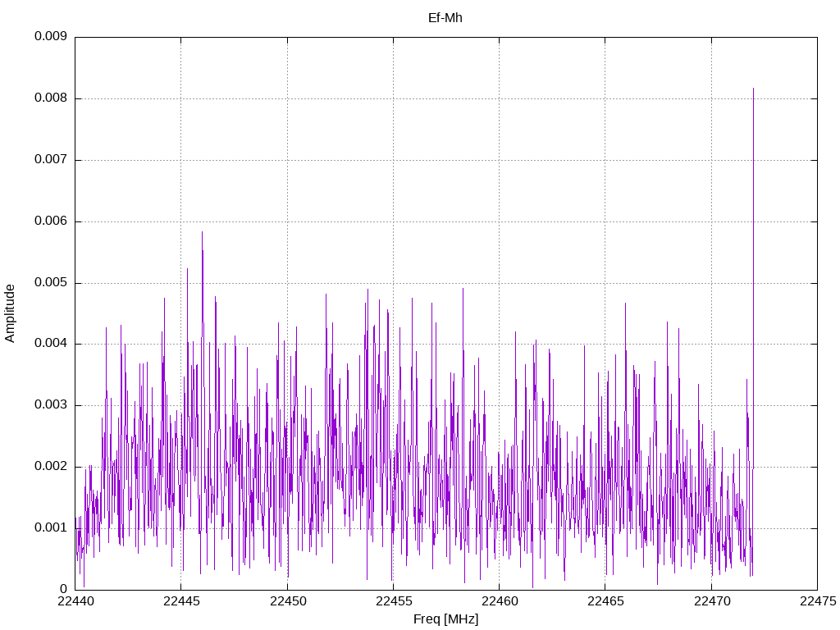Select the 0.002 y-axis tick label
This screenshot has width=840, height=630.
tap(50, 467)
